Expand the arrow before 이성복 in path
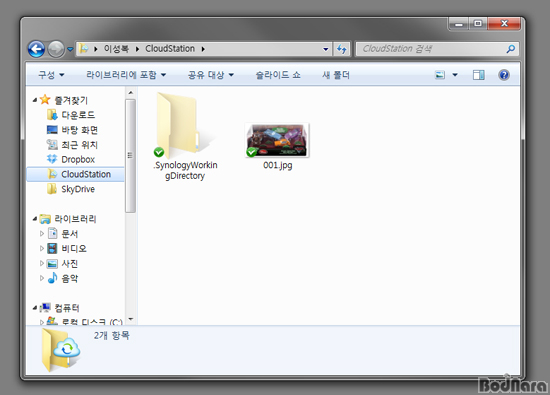The height and width of the screenshot is (395, 550). pos(95,49)
